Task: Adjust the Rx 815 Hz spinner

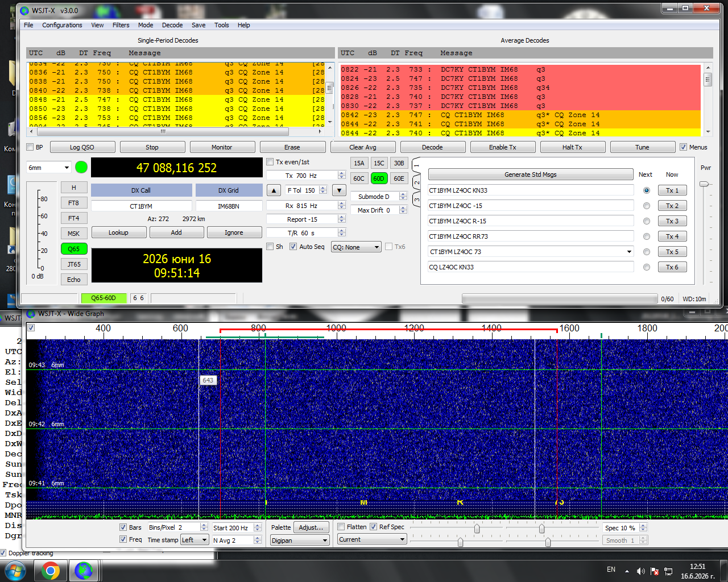Action: (x=341, y=206)
